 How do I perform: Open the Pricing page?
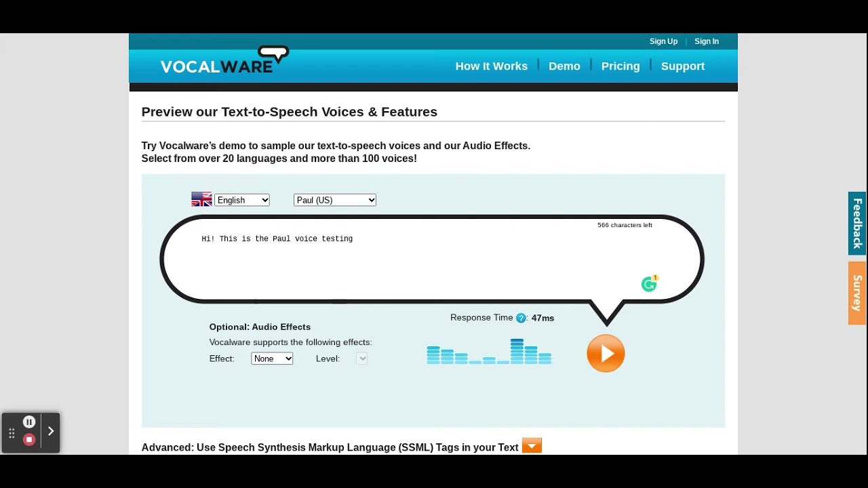[620, 66]
